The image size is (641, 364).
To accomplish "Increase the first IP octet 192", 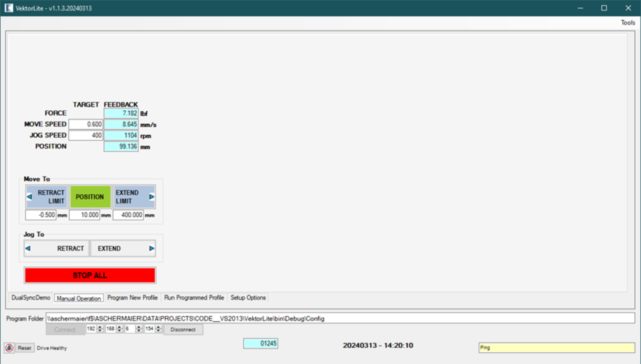I will pyautogui.click(x=100, y=327).
